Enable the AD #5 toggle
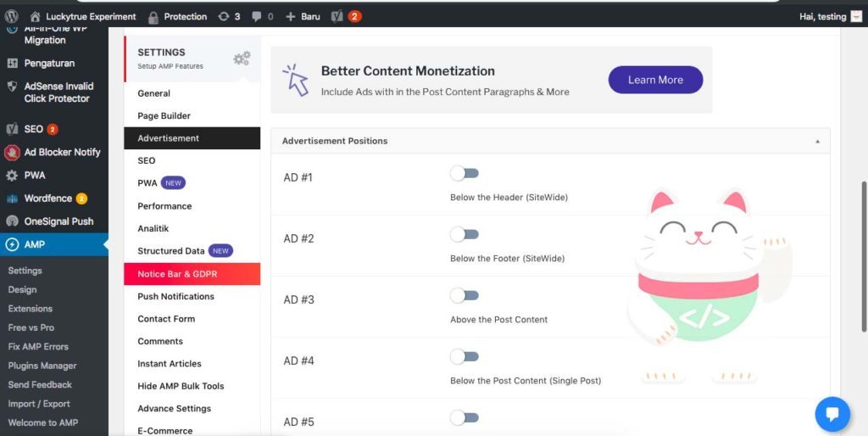 (x=464, y=417)
